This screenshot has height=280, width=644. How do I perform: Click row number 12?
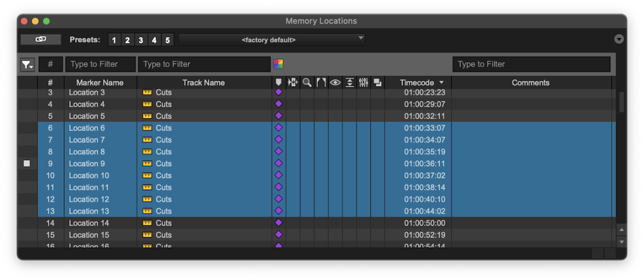pos(51,199)
